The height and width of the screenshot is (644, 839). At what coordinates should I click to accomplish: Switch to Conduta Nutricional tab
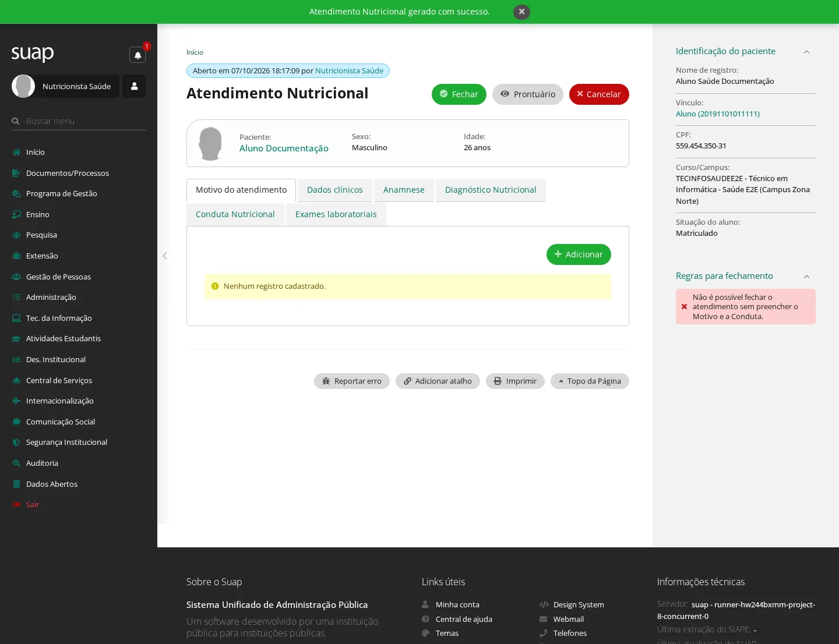point(235,215)
